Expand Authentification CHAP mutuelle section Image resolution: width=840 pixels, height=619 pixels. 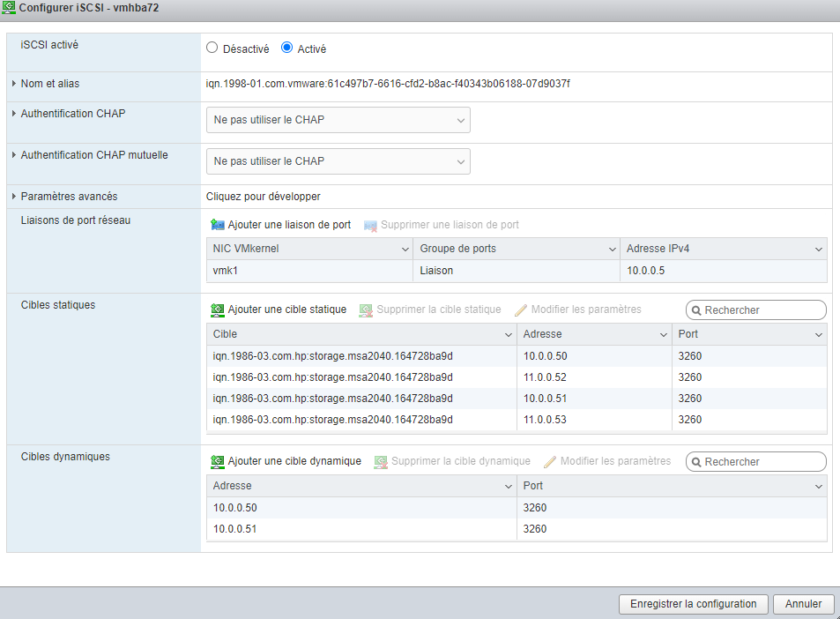[x=14, y=155]
